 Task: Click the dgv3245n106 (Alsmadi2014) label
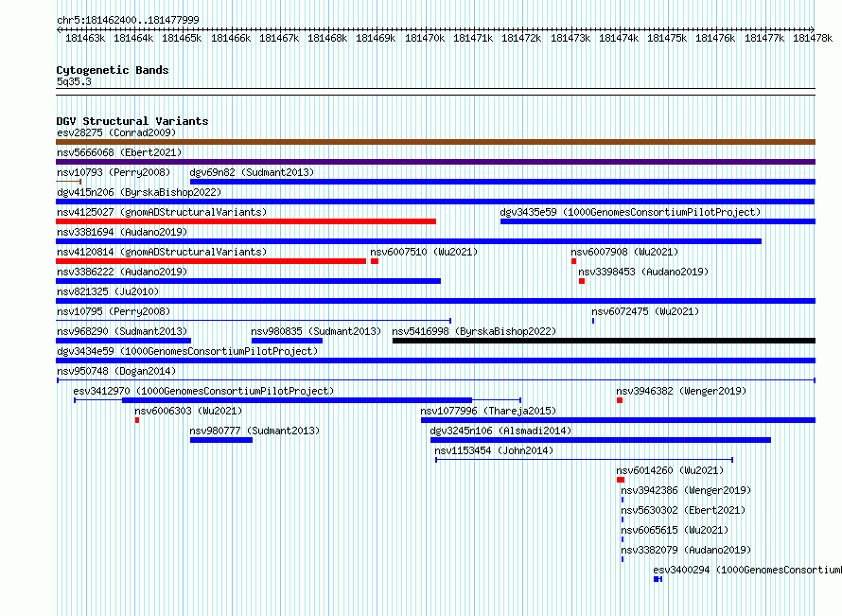point(501,431)
